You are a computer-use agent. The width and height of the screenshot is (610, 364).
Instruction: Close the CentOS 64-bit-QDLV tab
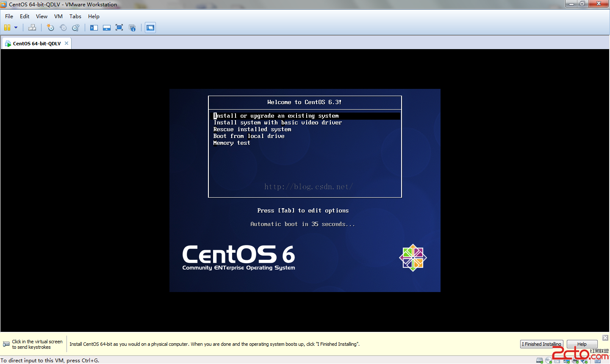pos(67,43)
